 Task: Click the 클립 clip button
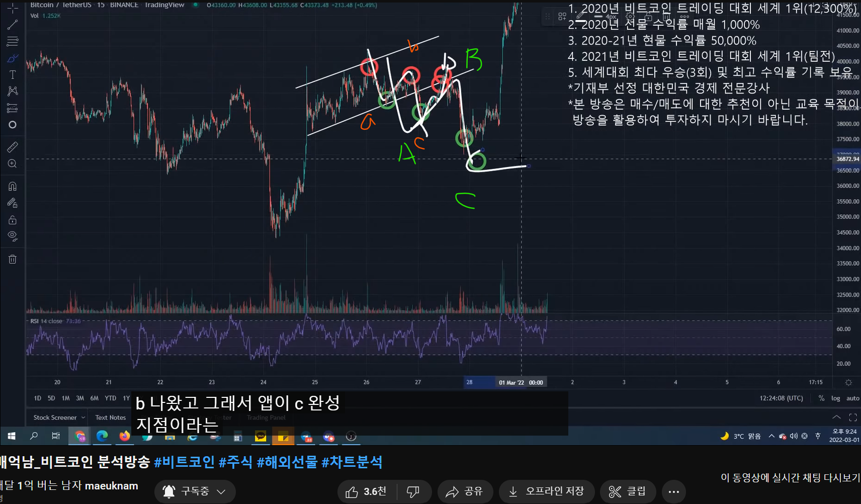click(628, 491)
